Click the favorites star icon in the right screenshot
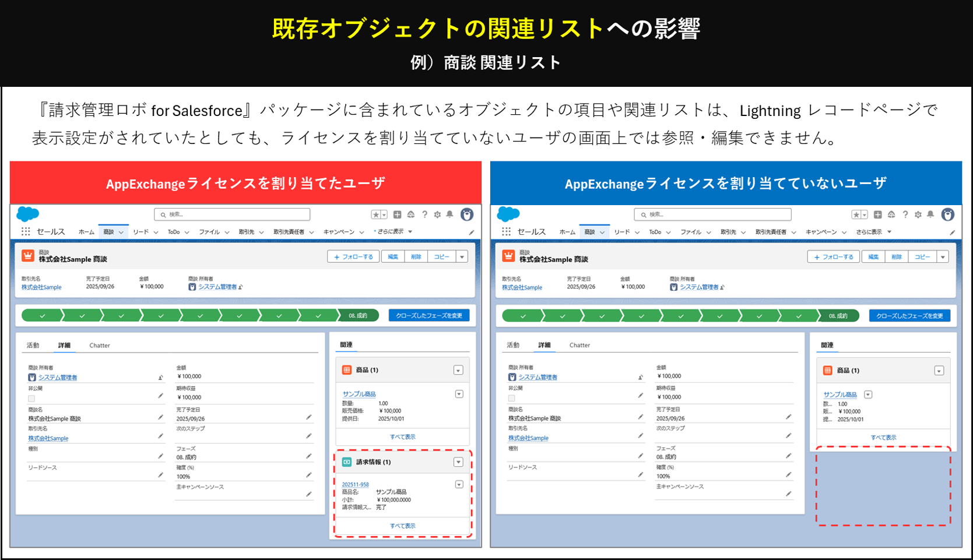 (856, 214)
